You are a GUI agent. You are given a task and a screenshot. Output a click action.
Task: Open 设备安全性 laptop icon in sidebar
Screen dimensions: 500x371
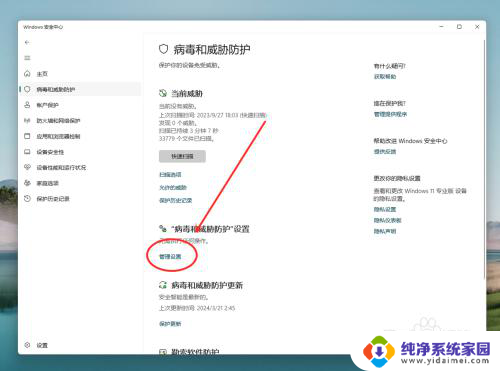pyautogui.click(x=27, y=152)
